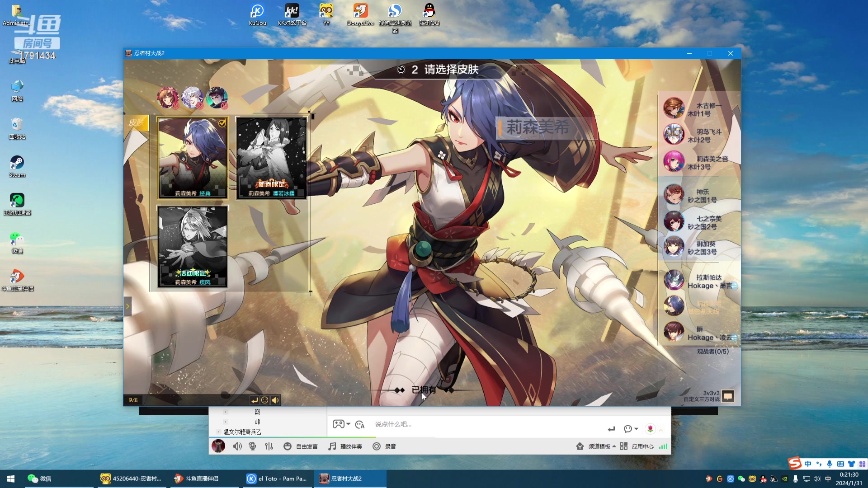Click the YY network signal indicator
This screenshot has width=868, height=488.
(663, 446)
